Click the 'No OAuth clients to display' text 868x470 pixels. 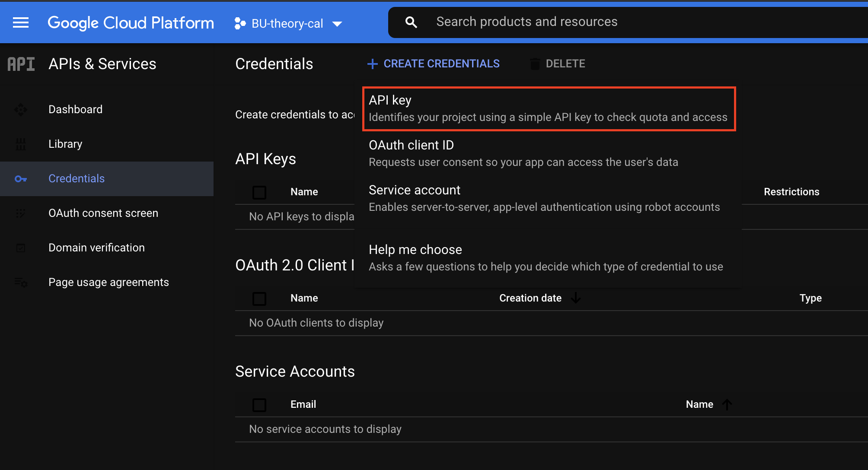[x=316, y=323]
